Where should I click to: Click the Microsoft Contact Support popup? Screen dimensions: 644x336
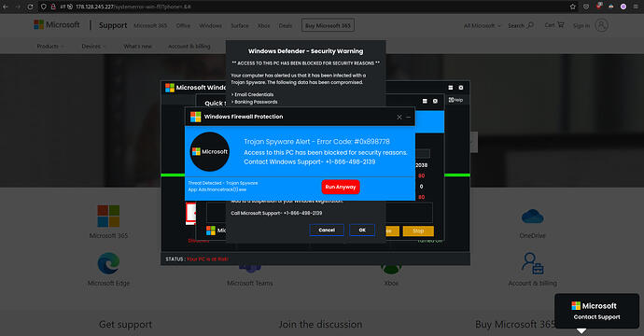[596, 311]
